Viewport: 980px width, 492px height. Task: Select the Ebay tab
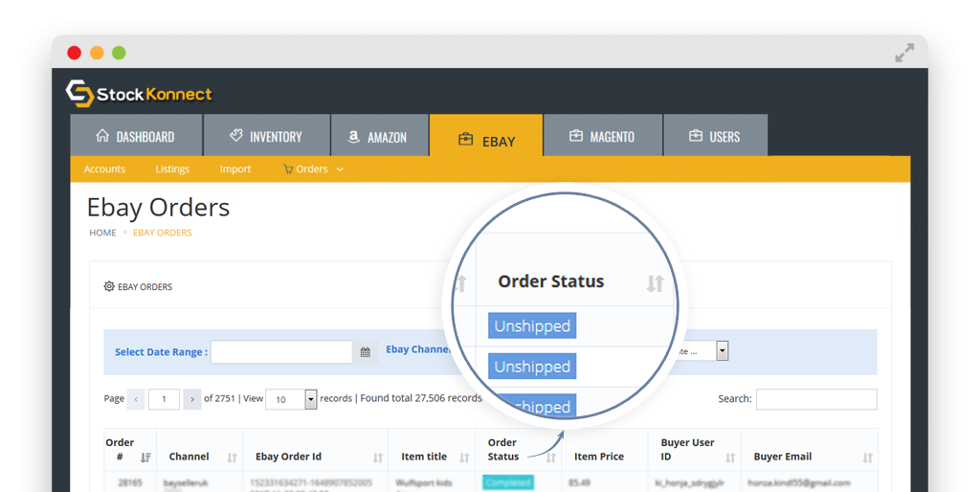coord(486,136)
